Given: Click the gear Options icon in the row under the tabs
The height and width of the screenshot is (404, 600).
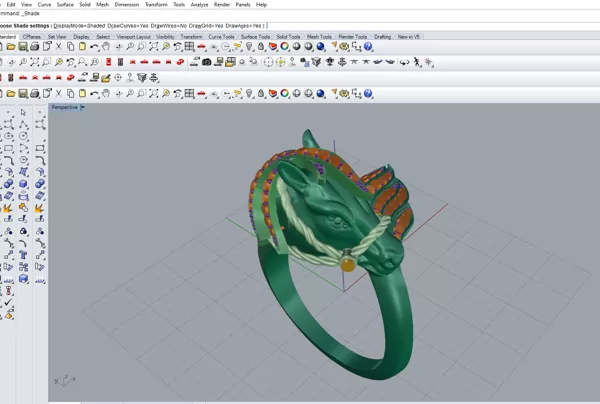Looking at the screenshot, I should [x=344, y=47].
